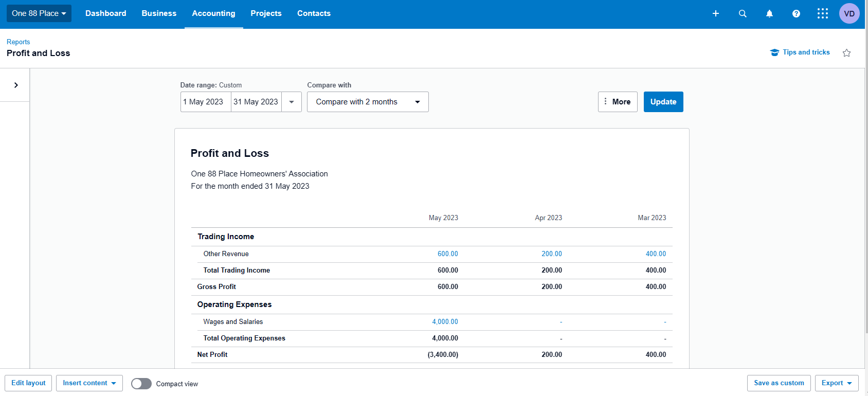Open the Accounting menu
The image size is (868, 396).
pyautogui.click(x=213, y=13)
